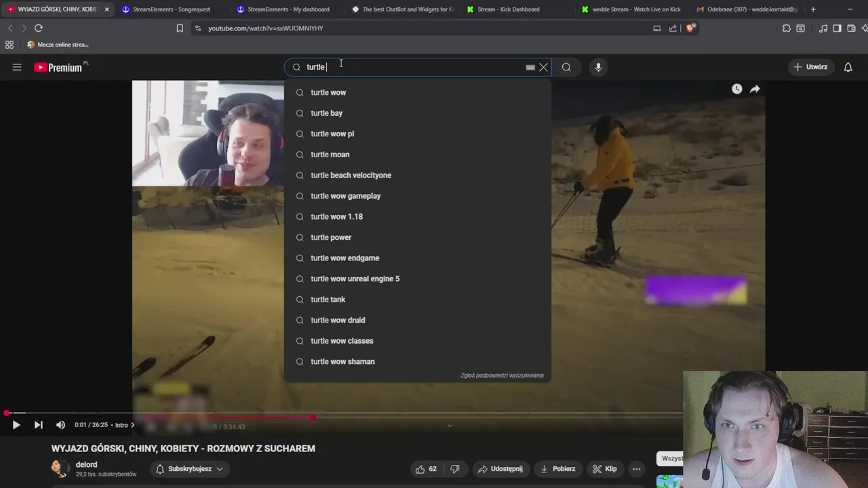Clear the search box with the X

click(543, 67)
